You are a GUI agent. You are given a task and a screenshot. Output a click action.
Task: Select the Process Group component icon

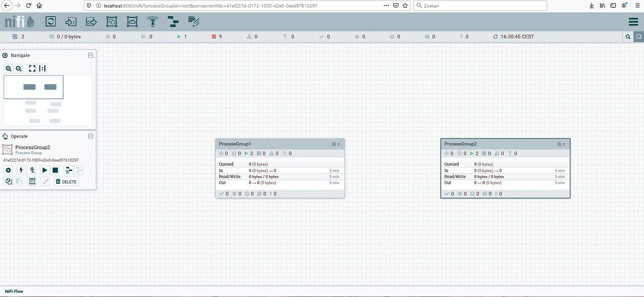click(112, 21)
